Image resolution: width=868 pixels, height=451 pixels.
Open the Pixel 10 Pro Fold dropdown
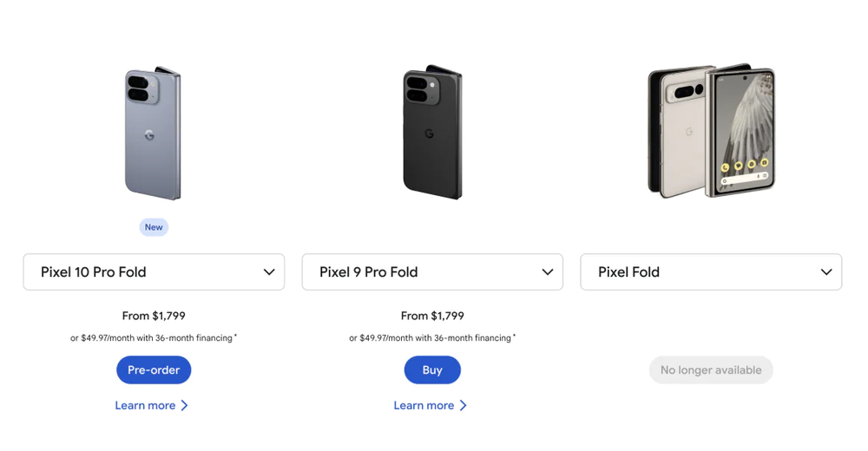154,272
